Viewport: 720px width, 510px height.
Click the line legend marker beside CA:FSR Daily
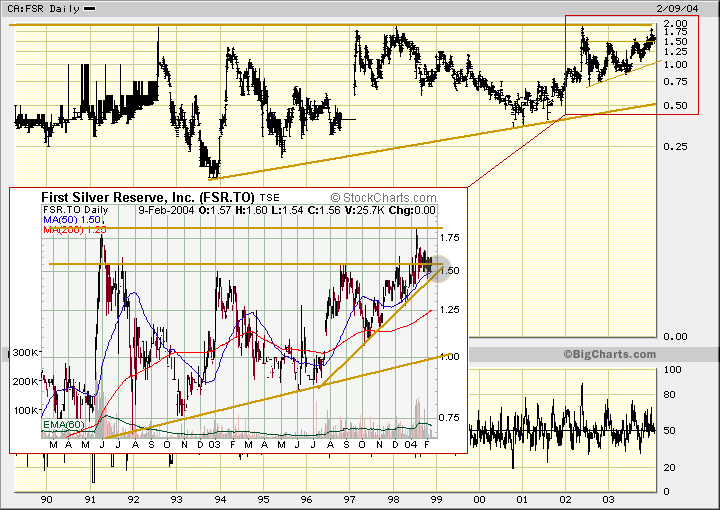[x=90, y=9]
